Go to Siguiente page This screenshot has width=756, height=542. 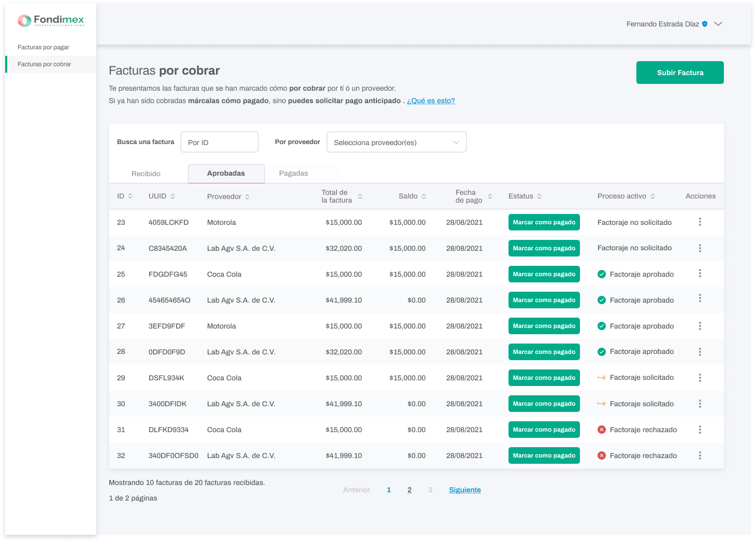click(x=465, y=490)
